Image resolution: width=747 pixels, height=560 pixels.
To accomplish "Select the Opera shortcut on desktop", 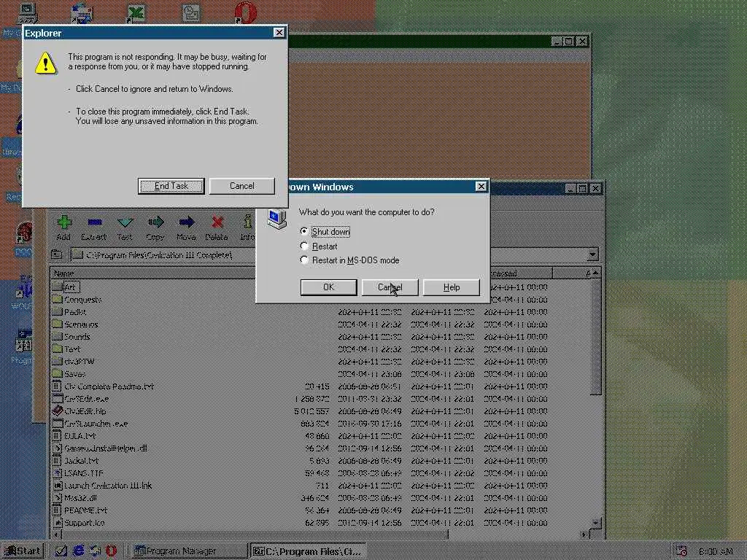I will tap(245, 13).
